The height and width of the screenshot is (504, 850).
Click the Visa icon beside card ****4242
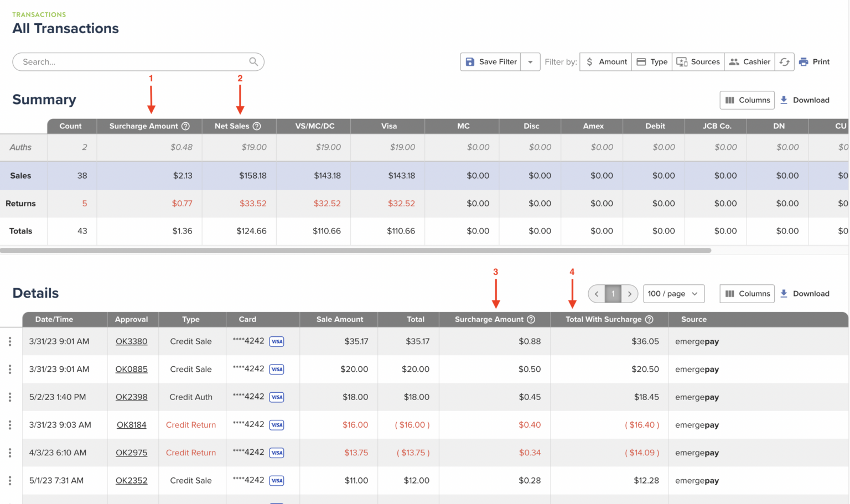[x=277, y=341]
